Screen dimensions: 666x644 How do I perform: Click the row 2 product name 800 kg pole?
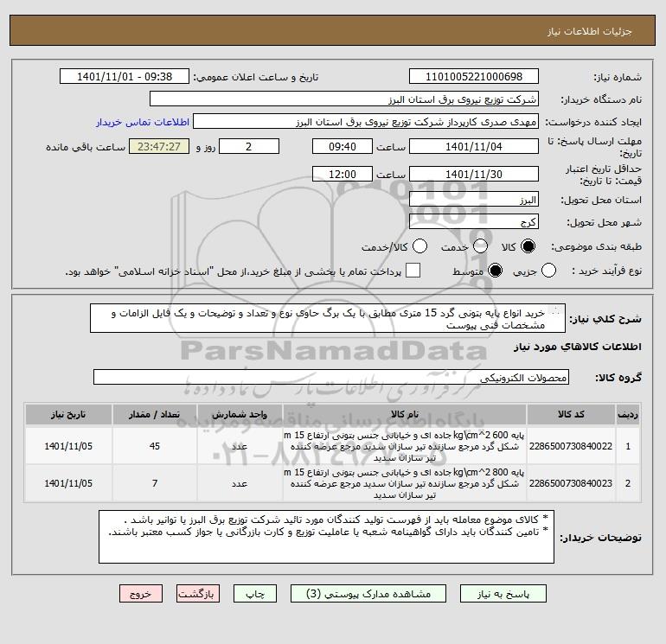click(x=405, y=483)
